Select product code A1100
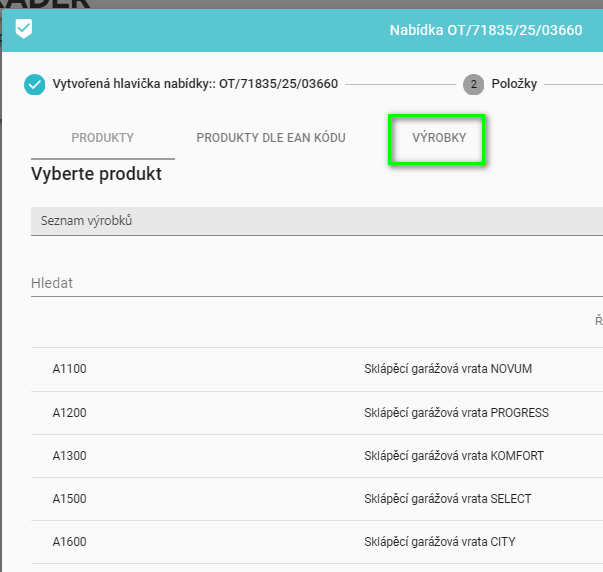This screenshot has height=572, width=603. click(70, 369)
